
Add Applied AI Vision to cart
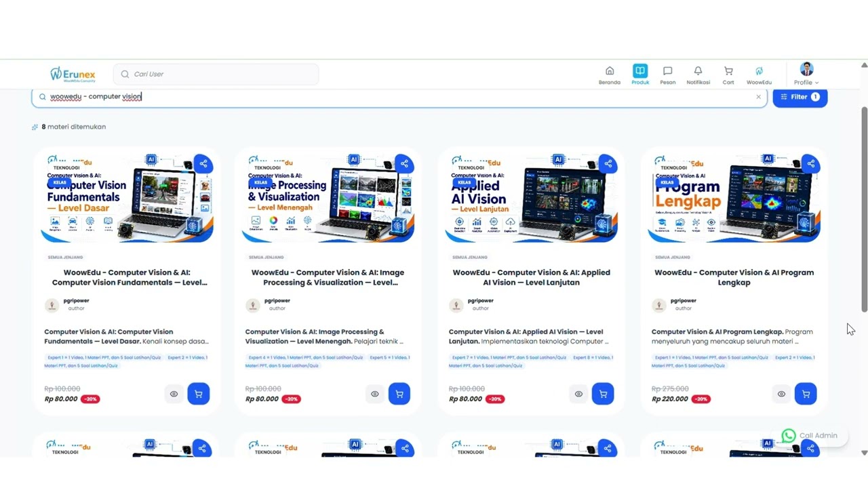603,394
